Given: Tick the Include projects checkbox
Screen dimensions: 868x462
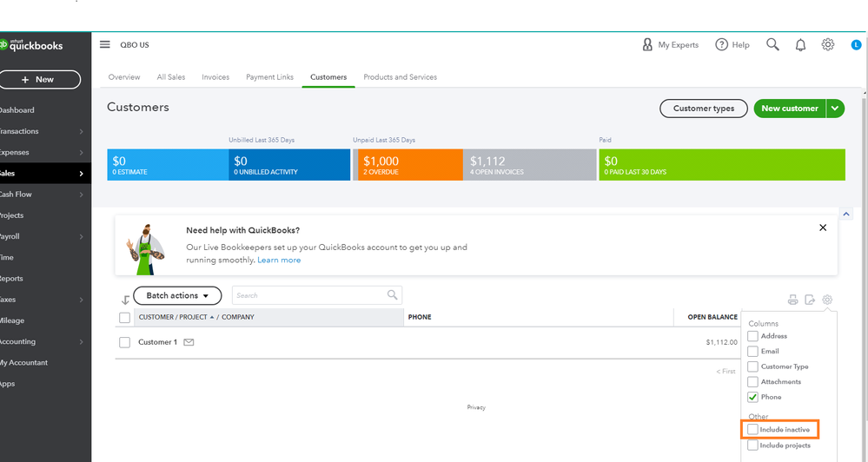Looking at the screenshot, I should click(x=752, y=445).
